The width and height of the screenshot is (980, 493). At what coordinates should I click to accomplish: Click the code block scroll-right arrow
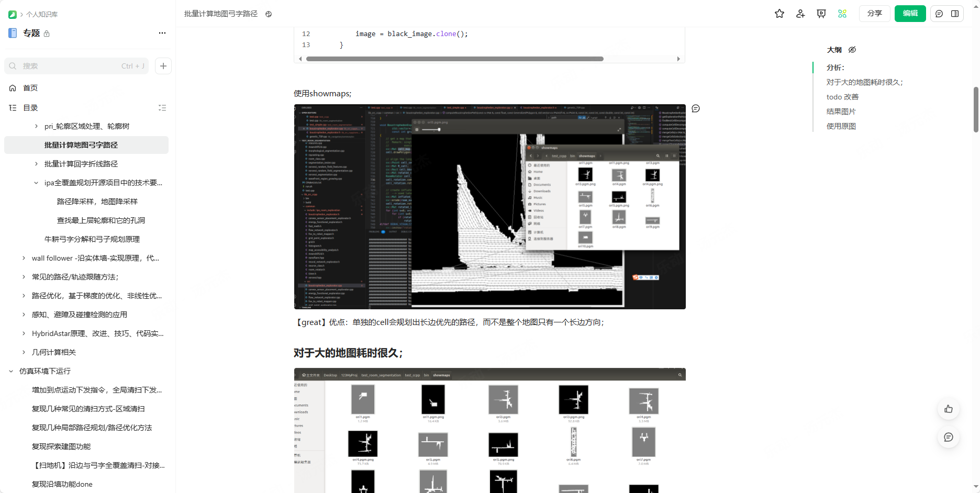click(678, 59)
